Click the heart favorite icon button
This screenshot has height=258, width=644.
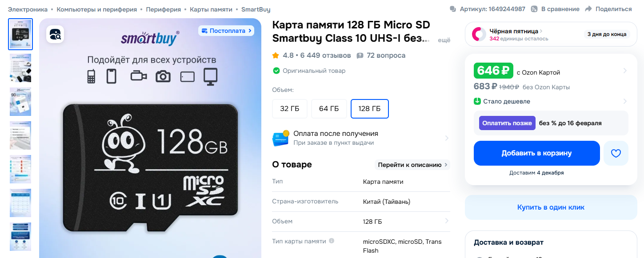point(616,153)
